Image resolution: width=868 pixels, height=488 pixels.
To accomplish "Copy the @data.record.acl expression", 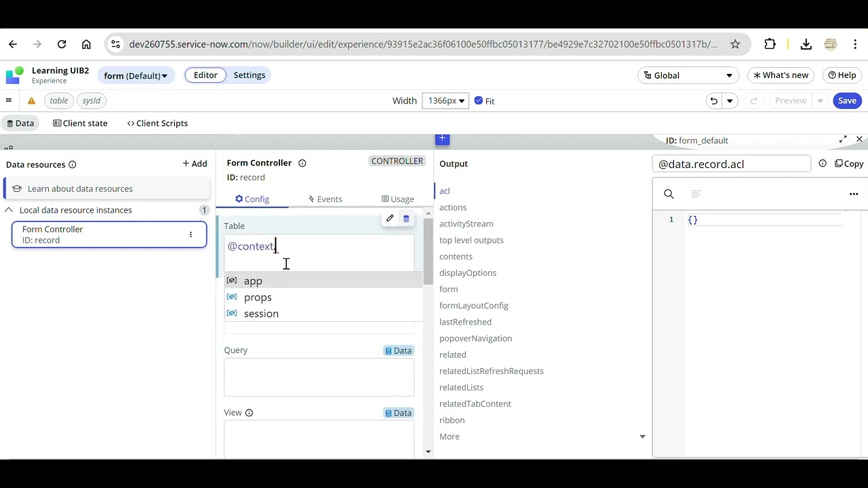I will point(848,163).
